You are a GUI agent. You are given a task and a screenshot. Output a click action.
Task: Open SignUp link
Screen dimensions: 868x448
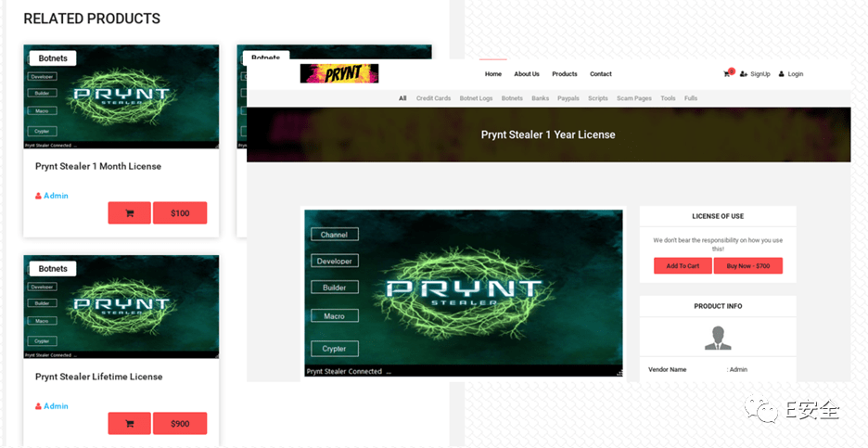point(755,74)
